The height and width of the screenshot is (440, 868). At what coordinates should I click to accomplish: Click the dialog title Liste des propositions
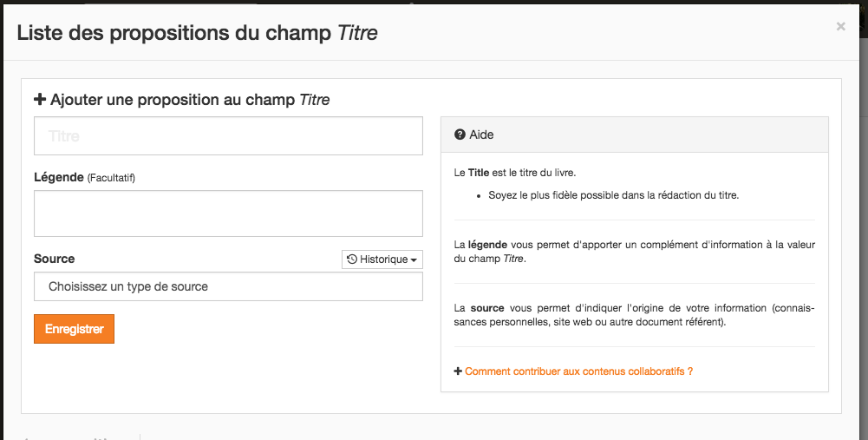pos(197,33)
